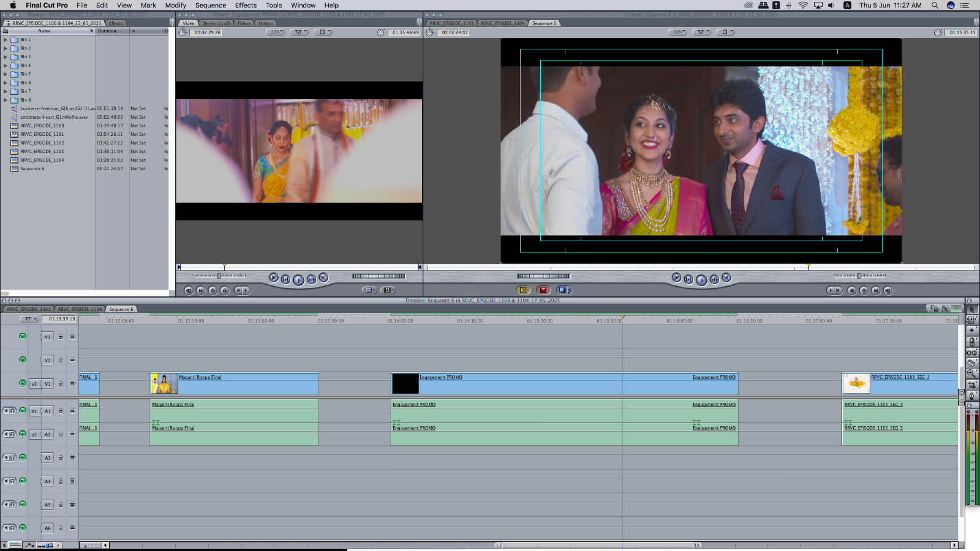This screenshot has height=551, width=980.
Task: Select the Pen tool in tool palette
Action: click(x=972, y=396)
